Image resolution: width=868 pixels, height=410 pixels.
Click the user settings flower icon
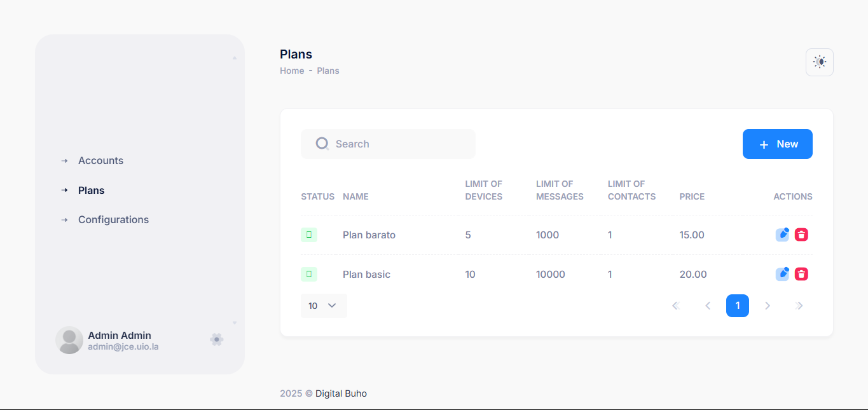(x=217, y=339)
